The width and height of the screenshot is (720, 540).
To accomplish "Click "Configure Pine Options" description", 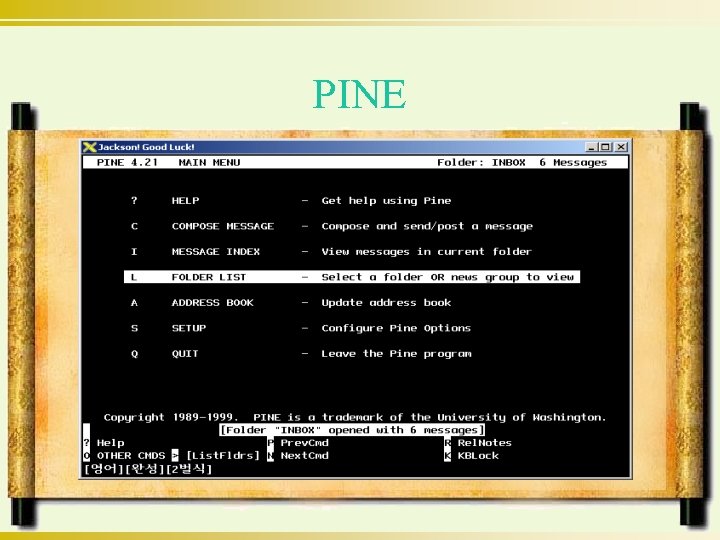I will (396, 328).
